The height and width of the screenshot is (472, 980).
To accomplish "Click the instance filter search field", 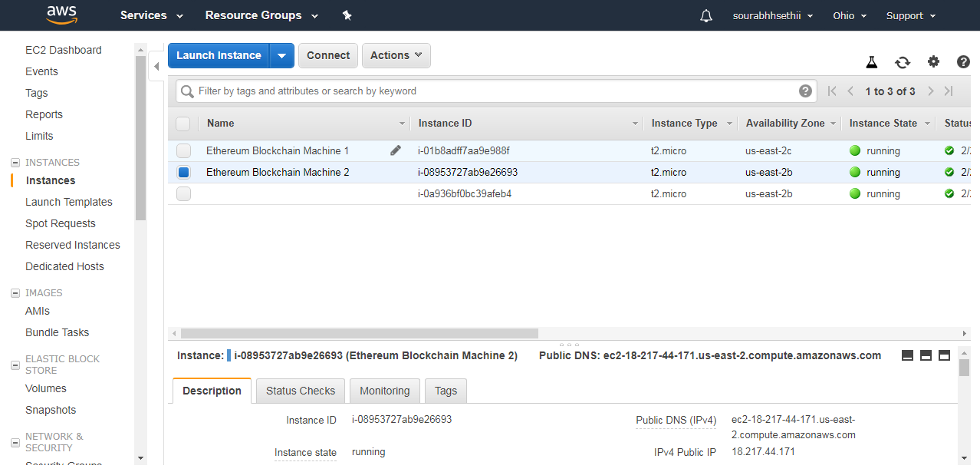I will tap(491, 91).
